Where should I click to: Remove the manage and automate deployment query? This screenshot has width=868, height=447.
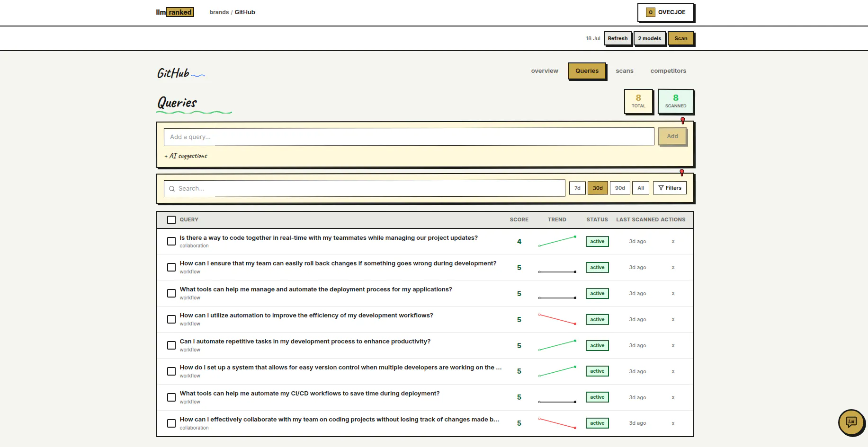click(673, 294)
